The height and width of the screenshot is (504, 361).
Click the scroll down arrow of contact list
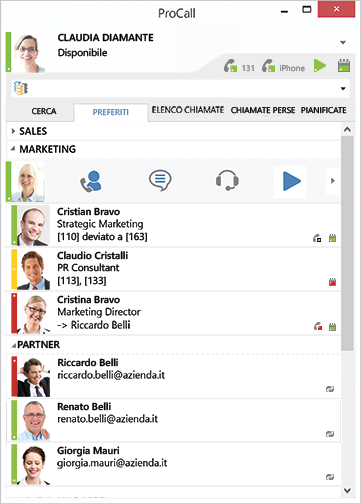coord(347,490)
